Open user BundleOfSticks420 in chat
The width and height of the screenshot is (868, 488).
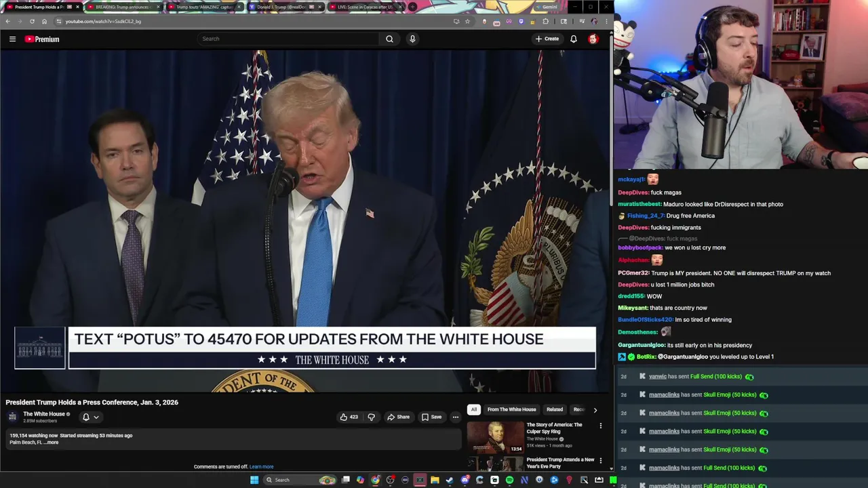coord(645,320)
